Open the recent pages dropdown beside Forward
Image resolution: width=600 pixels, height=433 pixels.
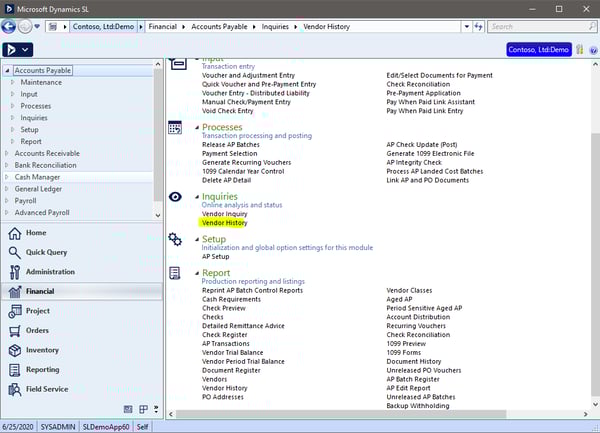point(37,26)
